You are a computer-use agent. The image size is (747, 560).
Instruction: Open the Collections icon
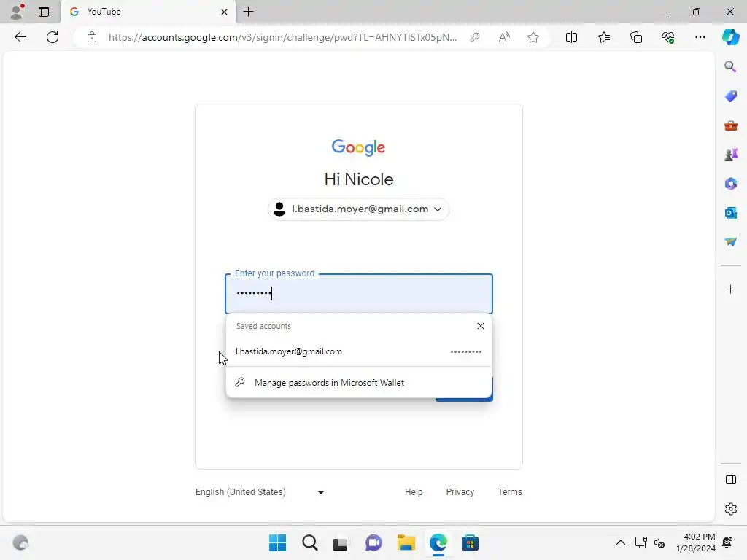[x=636, y=37]
